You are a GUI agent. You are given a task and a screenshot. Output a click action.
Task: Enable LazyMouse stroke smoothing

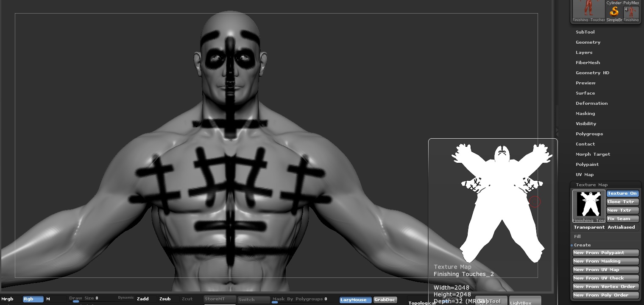click(355, 300)
